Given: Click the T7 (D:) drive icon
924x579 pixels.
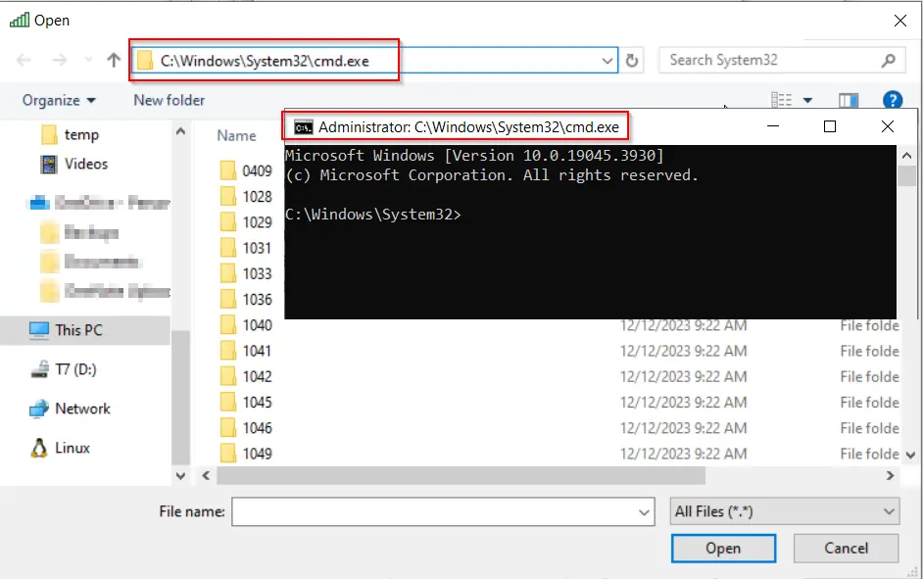Looking at the screenshot, I should (39, 369).
